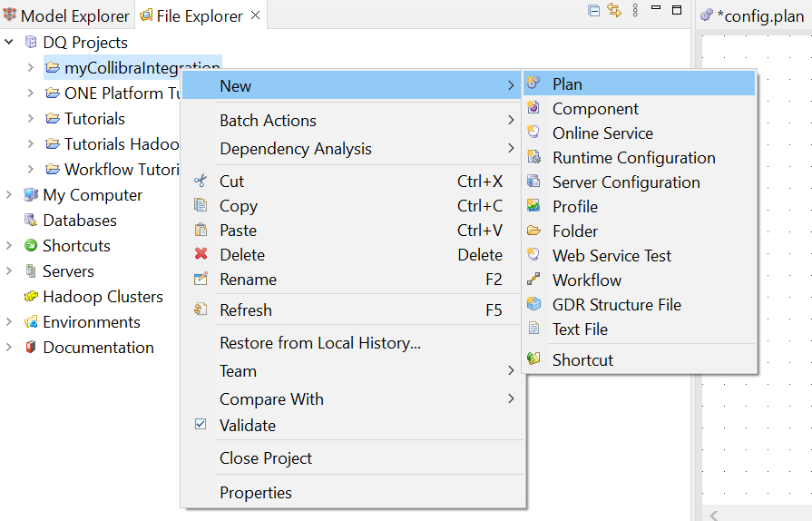Open the View Menu three-dots icon
812x521 pixels.
pyautogui.click(x=635, y=11)
